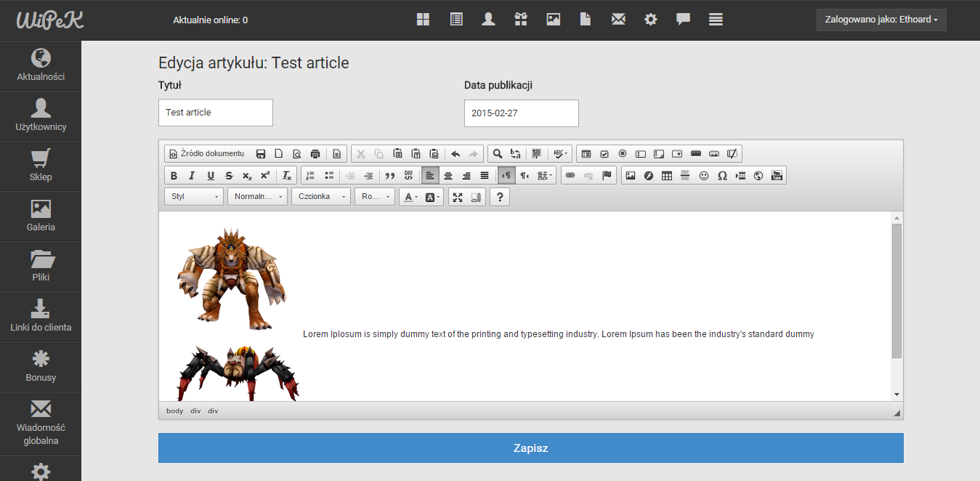Click the Zapisz save button
980x481 pixels.
531,448
